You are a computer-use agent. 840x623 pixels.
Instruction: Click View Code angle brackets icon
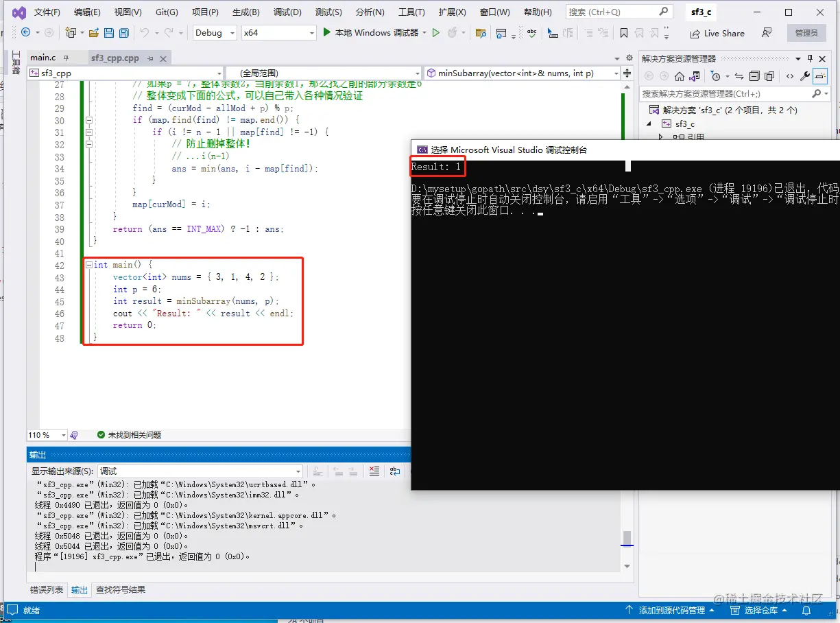(x=790, y=76)
